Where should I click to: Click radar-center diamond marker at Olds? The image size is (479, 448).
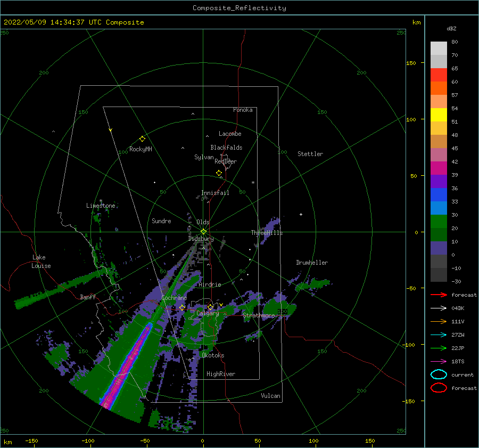click(x=203, y=232)
